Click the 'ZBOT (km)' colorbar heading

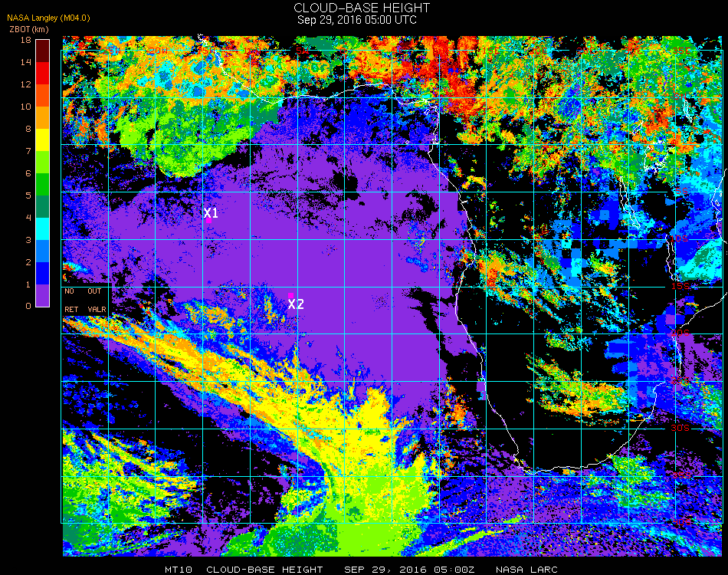tap(29, 29)
